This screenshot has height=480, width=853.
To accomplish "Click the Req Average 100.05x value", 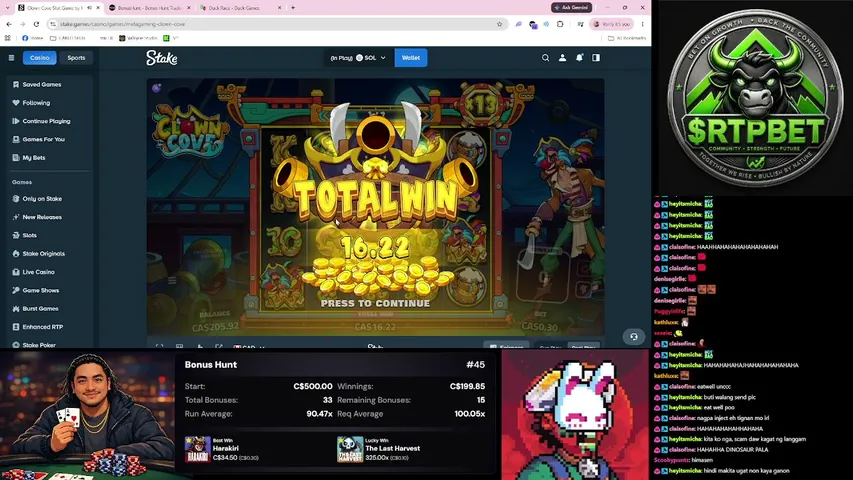I will [x=469, y=414].
